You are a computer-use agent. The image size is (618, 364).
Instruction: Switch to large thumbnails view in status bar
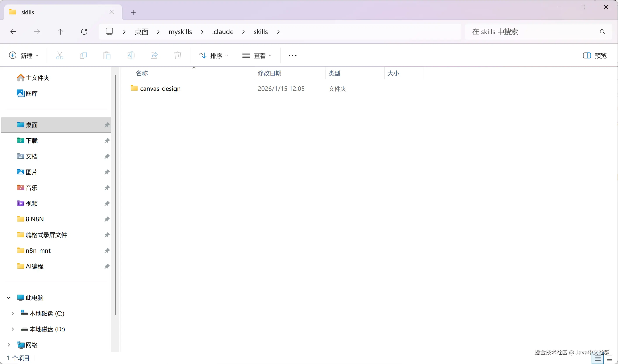coord(609,358)
